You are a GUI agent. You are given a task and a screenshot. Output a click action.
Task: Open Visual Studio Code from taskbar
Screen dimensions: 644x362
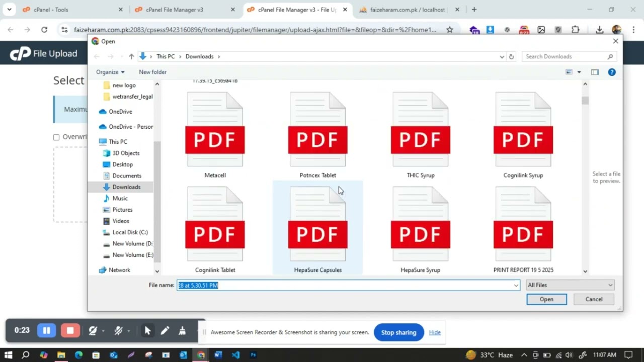(235, 355)
